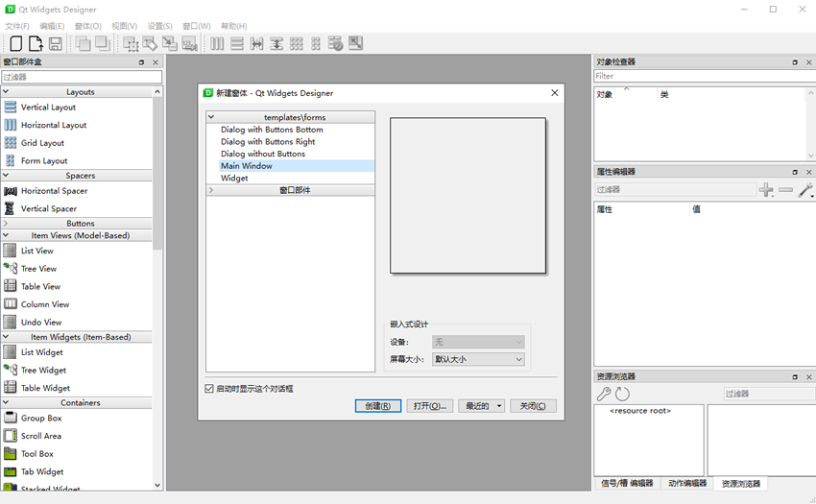The height and width of the screenshot is (504, 816).
Task: Open the 编辑(E) menu
Action: pyautogui.click(x=52, y=26)
